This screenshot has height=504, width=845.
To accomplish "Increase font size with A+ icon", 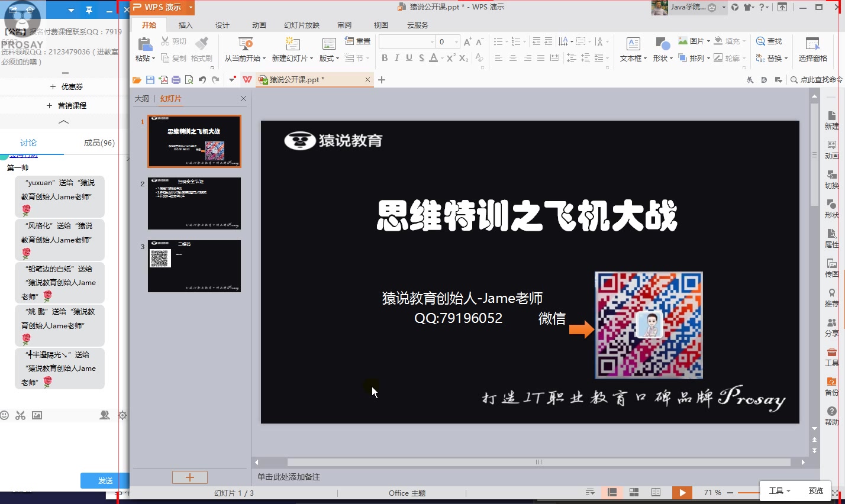I will coord(467,41).
